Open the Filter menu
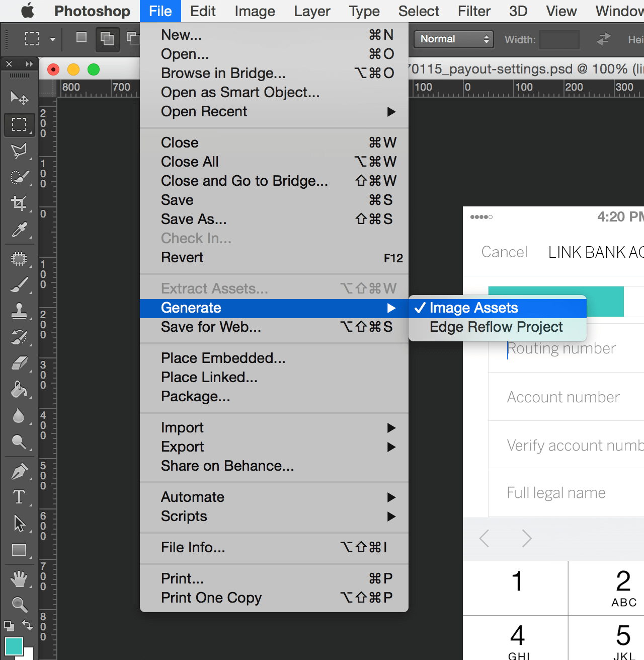644x660 pixels. coord(474,11)
